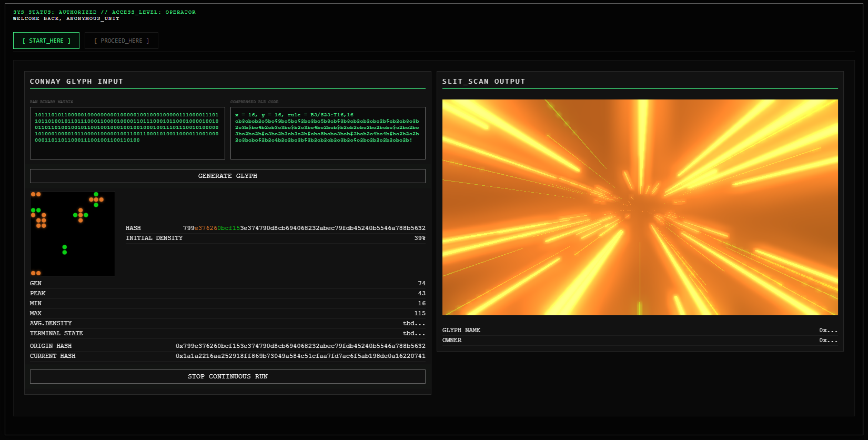Click the CONWAY GLYPH INPUT heading
The width and height of the screenshot is (868, 440).
click(x=76, y=82)
